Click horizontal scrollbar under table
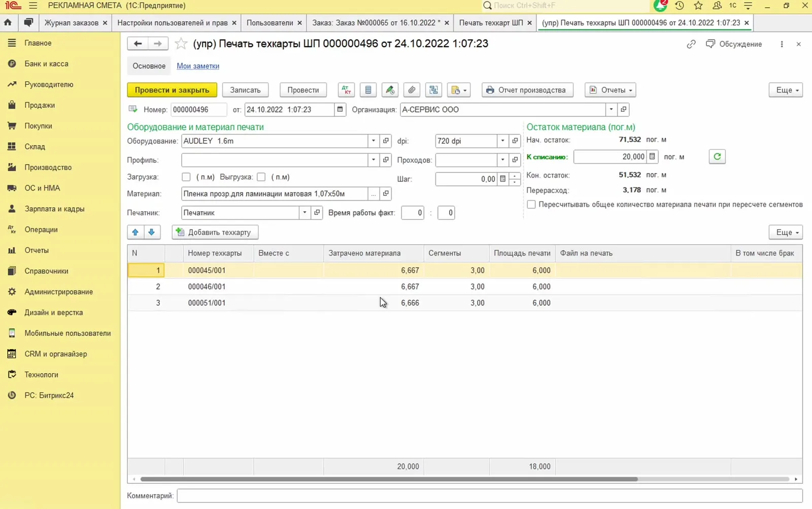Screen dimensions: 812x509 pyautogui.click(x=389, y=479)
